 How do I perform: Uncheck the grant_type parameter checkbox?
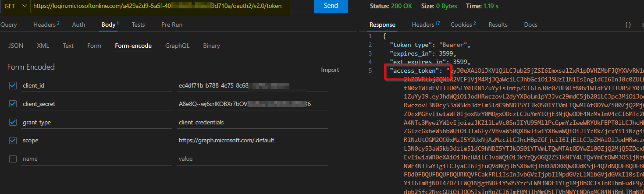pos(13,122)
